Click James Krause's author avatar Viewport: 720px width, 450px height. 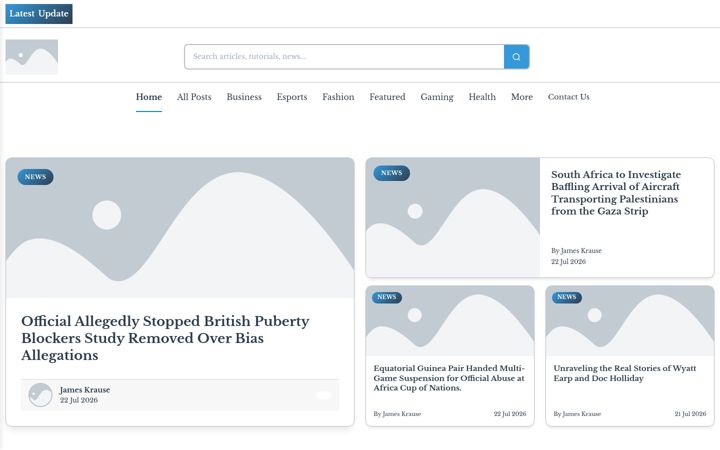(x=40, y=395)
